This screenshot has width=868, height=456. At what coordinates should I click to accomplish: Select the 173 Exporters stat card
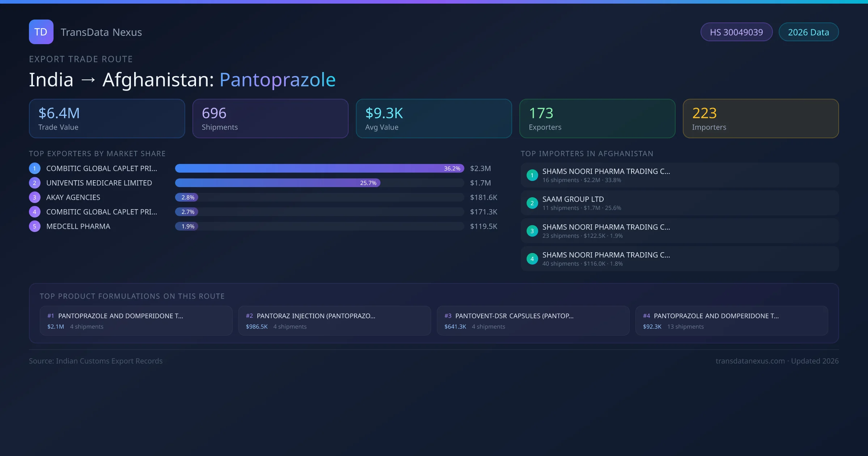pyautogui.click(x=597, y=118)
